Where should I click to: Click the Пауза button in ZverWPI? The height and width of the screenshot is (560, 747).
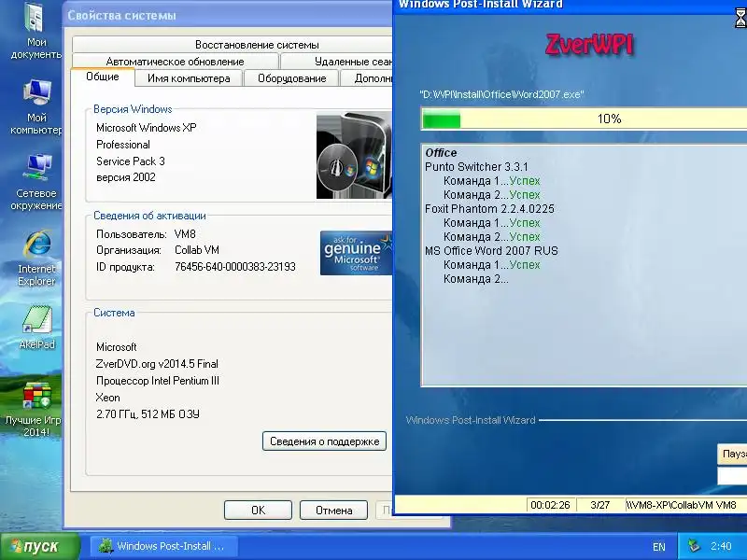point(732,454)
